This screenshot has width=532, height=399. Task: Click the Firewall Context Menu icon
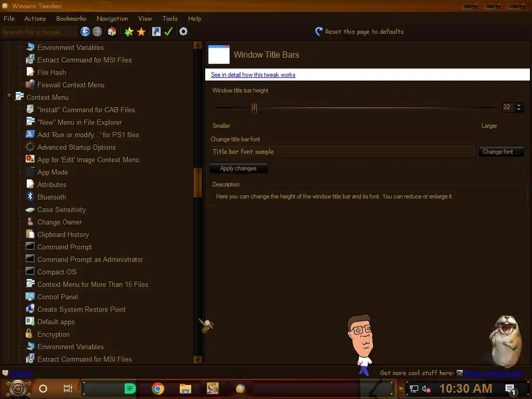click(x=30, y=84)
